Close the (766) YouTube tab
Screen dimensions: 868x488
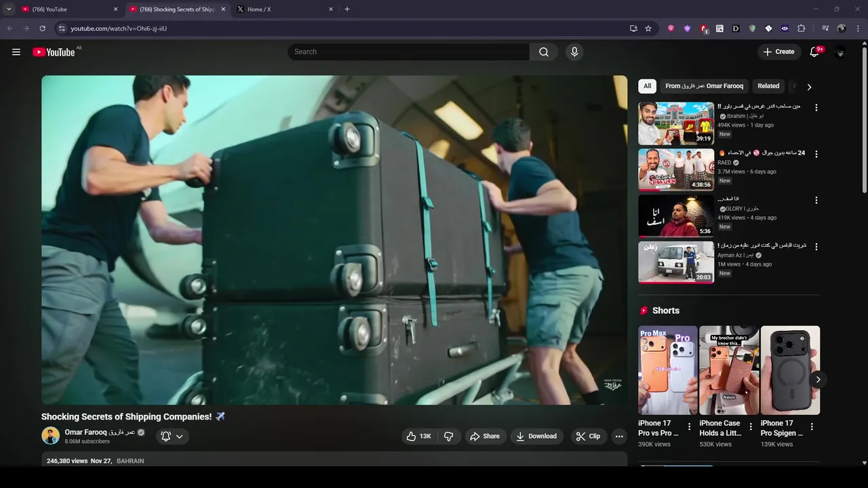coord(115,9)
